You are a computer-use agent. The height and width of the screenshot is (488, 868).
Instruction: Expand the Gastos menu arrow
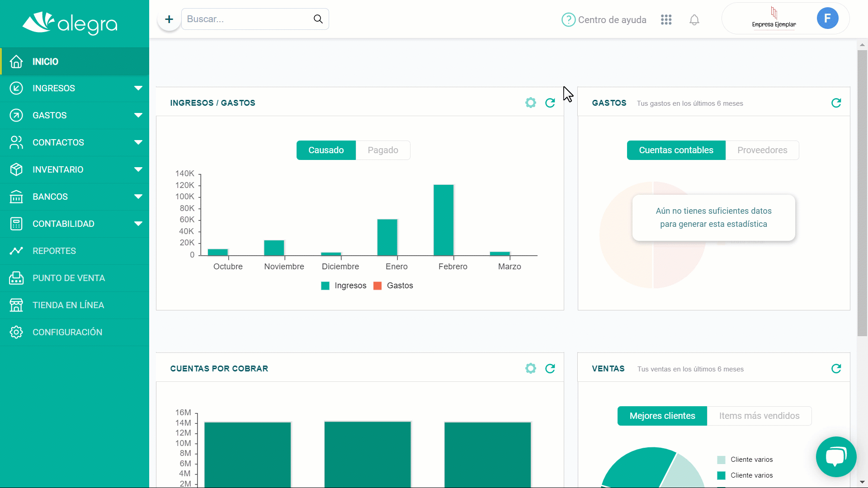coord(138,115)
